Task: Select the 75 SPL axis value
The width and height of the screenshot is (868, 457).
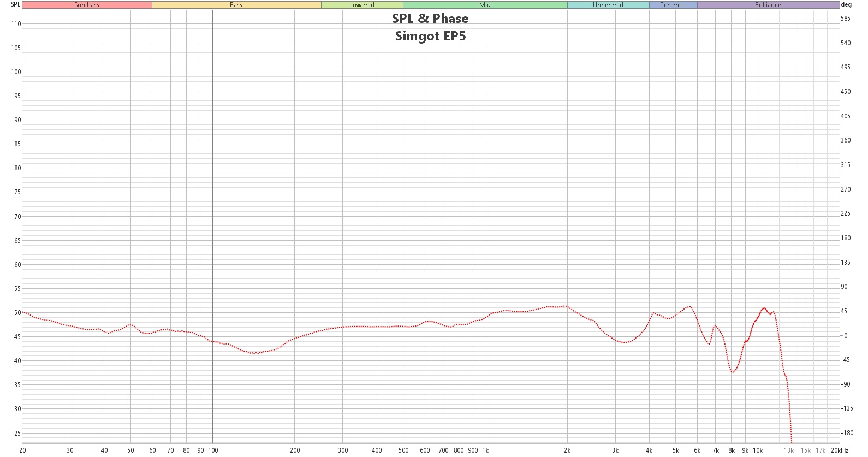Action: pos(17,192)
